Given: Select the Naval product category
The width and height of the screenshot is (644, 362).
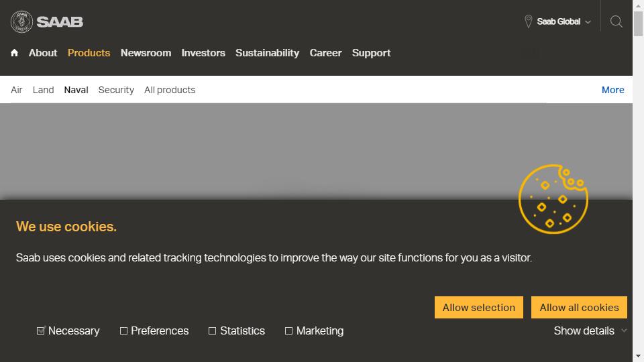Looking at the screenshot, I should point(76,90).
